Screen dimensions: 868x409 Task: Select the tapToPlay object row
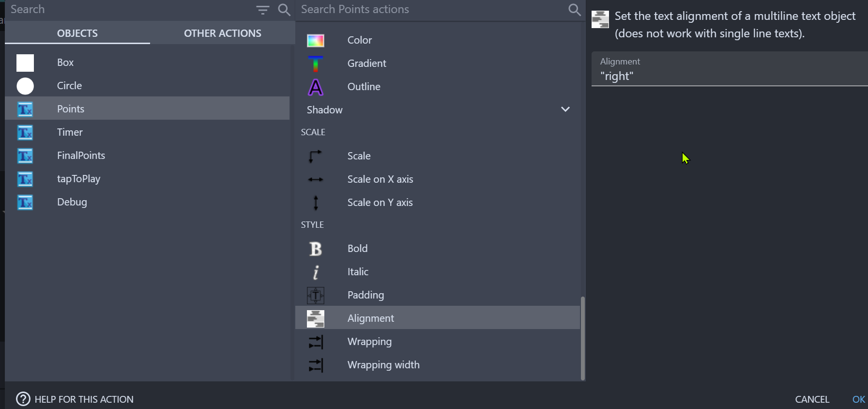147,179
